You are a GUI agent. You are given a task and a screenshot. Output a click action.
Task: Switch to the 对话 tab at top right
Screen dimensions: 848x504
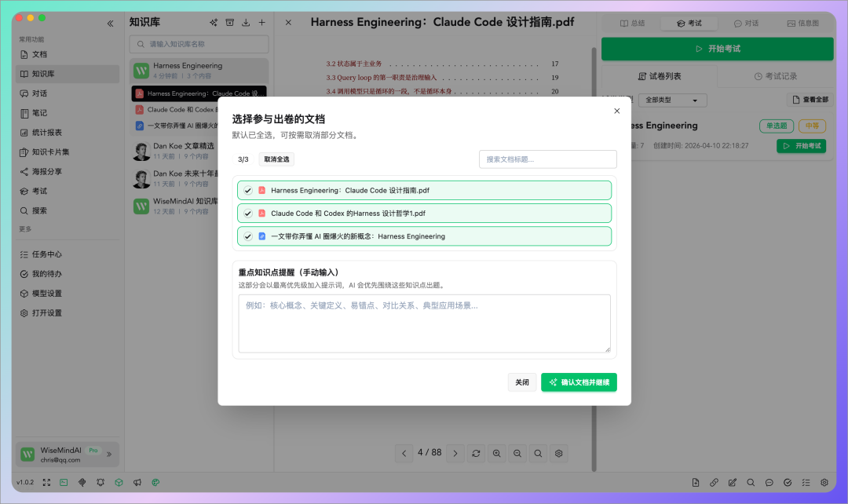(x=746, y=24)
